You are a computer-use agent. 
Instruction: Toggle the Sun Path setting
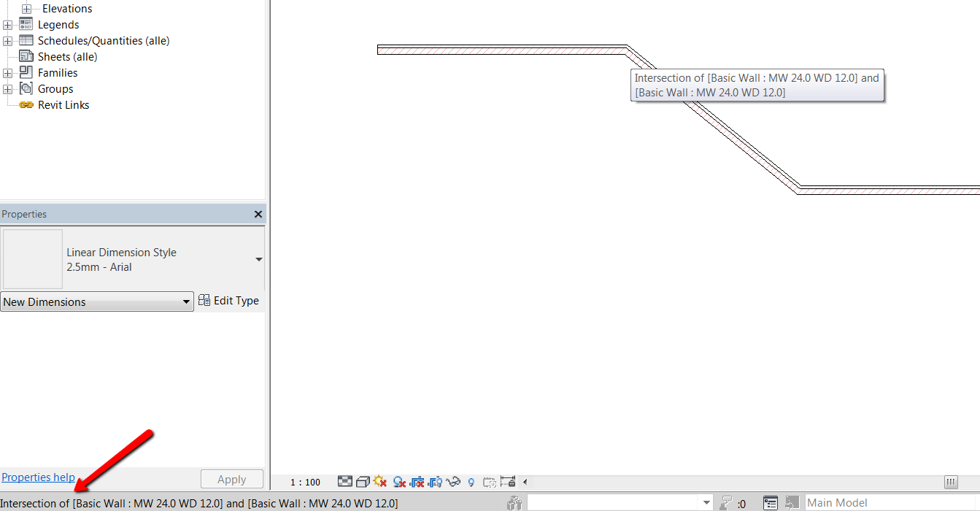point(380,482)
